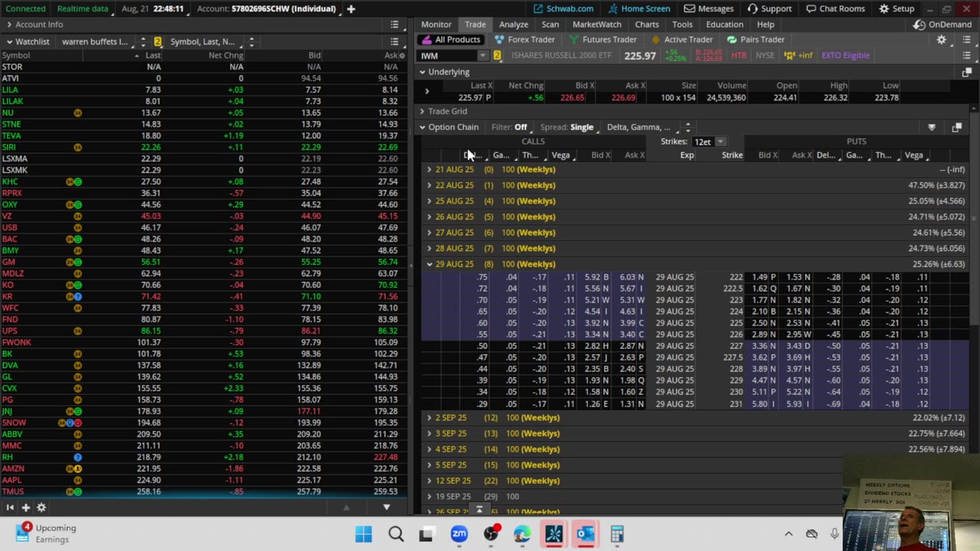Go to the Home Screen
The width and height of the screenshot is (980, 551).
tap(639, 8)
